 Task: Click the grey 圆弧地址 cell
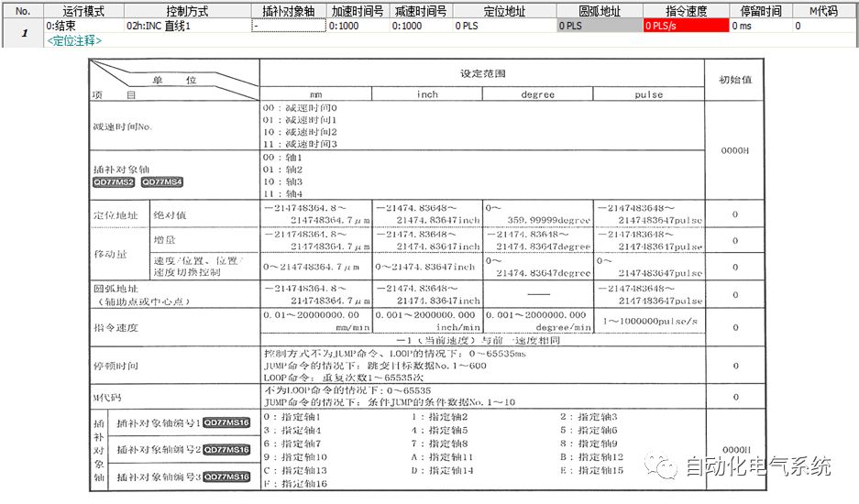point(599,27)
